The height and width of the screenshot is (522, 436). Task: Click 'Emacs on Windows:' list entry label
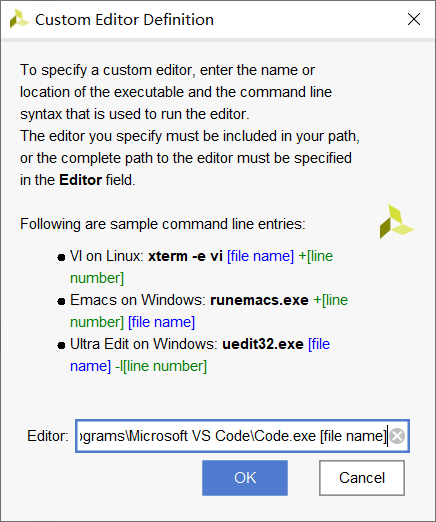click(x=138, y=300)
